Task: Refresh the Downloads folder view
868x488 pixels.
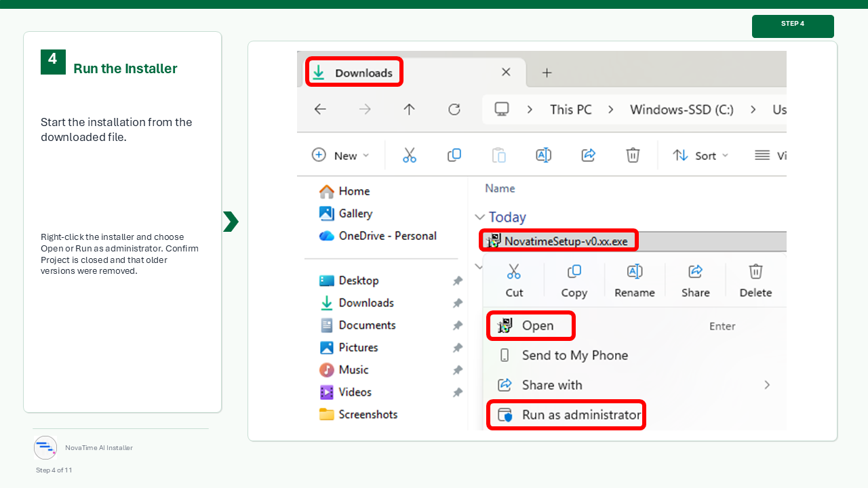Action: 454,109
